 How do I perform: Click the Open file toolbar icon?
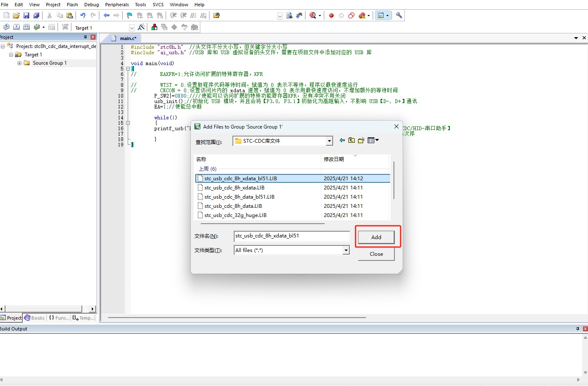[x=16, y=15]
